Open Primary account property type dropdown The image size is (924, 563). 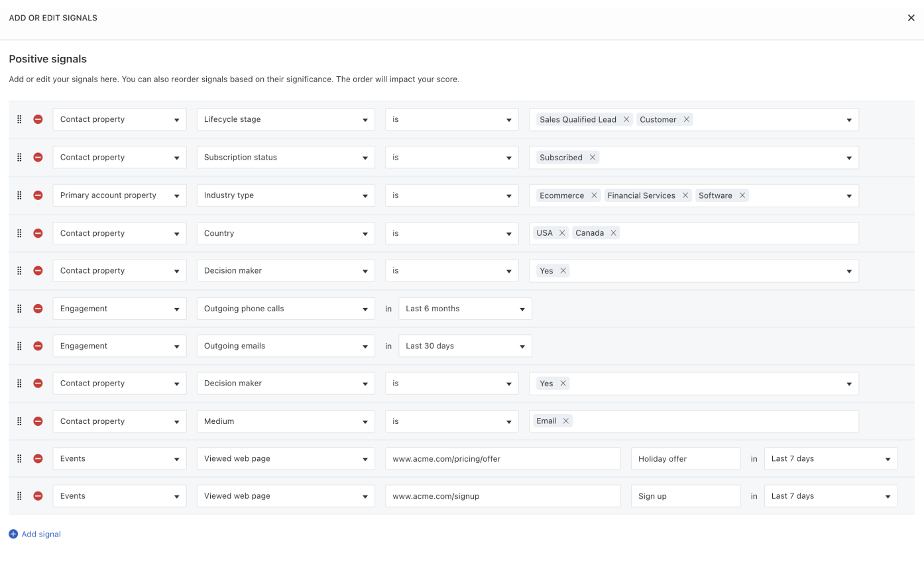click(119, 195)
